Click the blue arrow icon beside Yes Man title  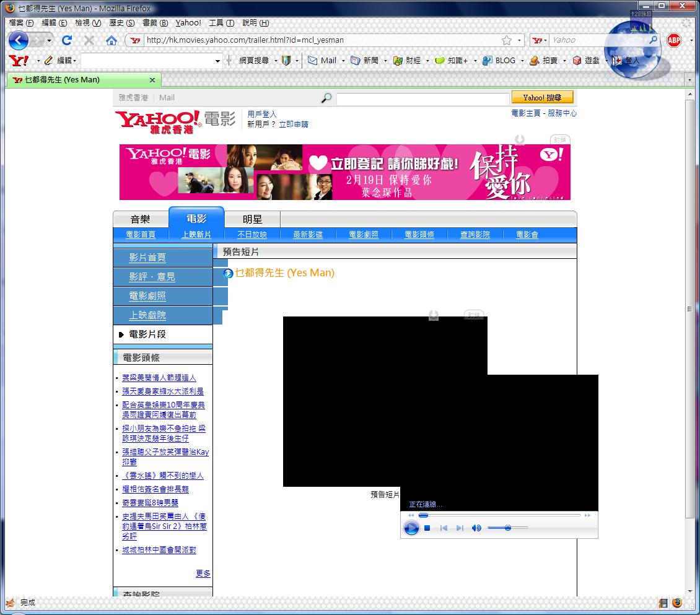[x=228, y=273]
